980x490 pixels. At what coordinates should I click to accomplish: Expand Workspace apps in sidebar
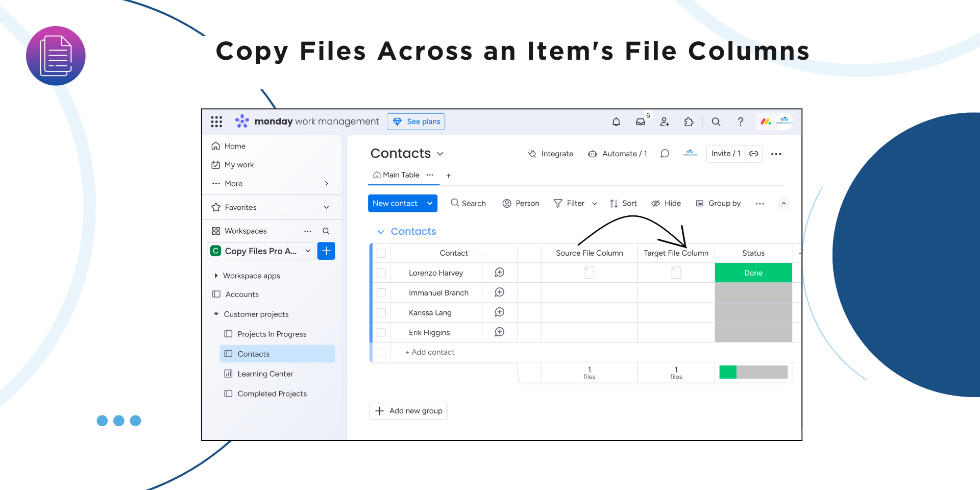tap(216, 276)
